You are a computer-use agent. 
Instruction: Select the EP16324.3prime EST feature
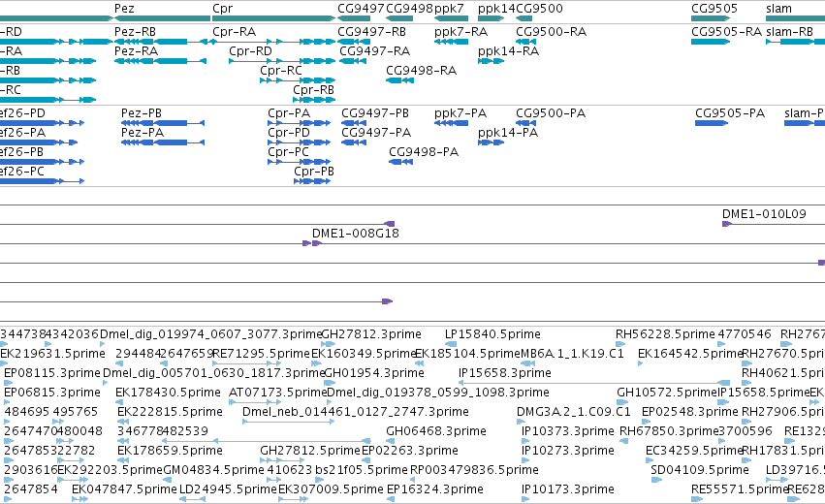click(x=391, y=499)
